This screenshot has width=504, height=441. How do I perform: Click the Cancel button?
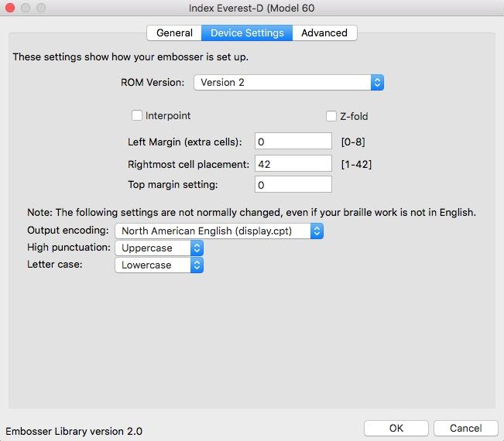465,428
